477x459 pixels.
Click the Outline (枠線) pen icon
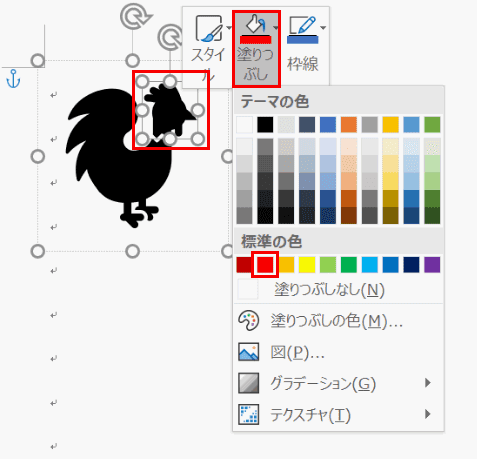click(303, 30)
